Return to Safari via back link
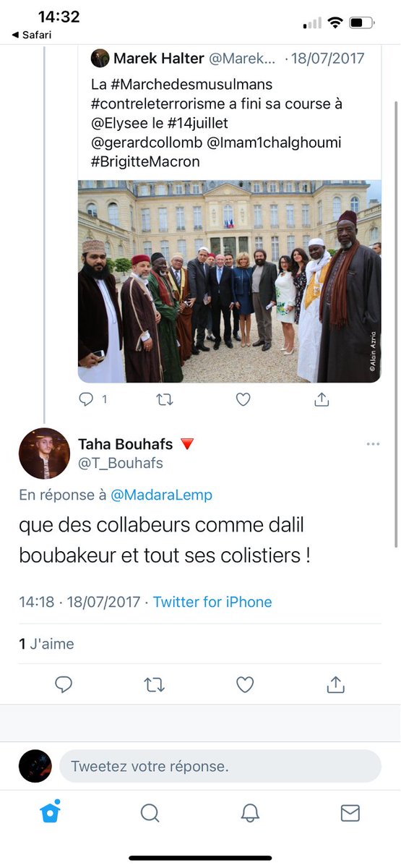Image resolution: width=401 pixels, height=868 pixels. pos(32,34)
